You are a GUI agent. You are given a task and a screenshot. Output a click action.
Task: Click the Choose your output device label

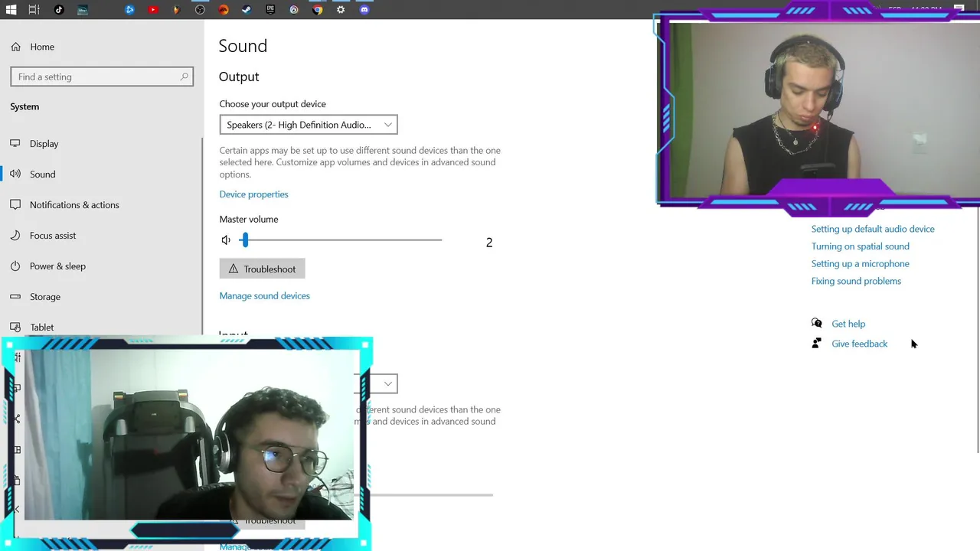[x=273, y=104]
